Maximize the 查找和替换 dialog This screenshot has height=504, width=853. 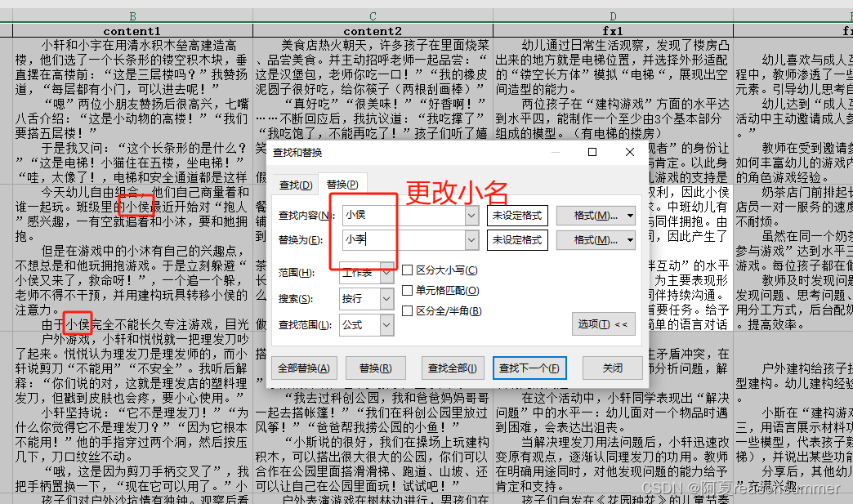[592, 152]
